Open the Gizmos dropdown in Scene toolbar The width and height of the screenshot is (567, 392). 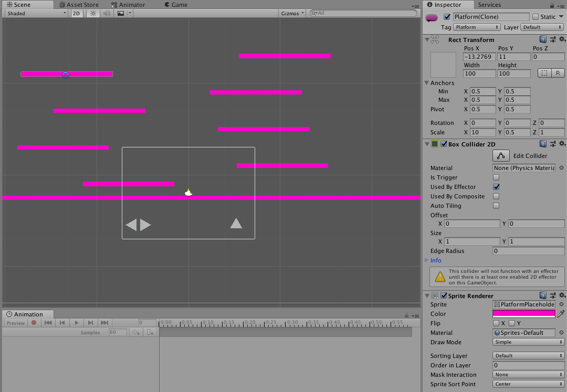click(x=292, y=13)
